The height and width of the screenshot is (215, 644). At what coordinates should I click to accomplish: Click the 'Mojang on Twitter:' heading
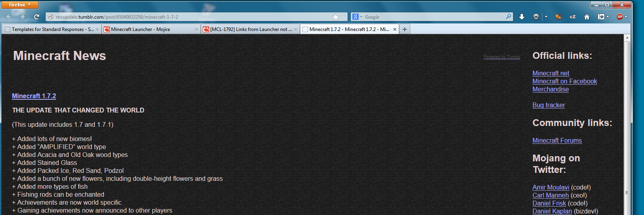(x=556, y=164)
